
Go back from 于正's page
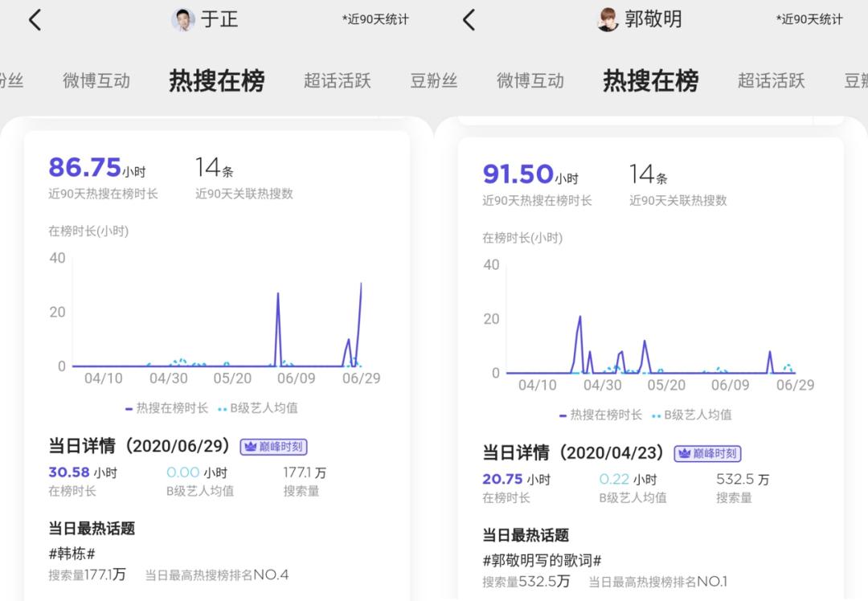tap(35, 20)
